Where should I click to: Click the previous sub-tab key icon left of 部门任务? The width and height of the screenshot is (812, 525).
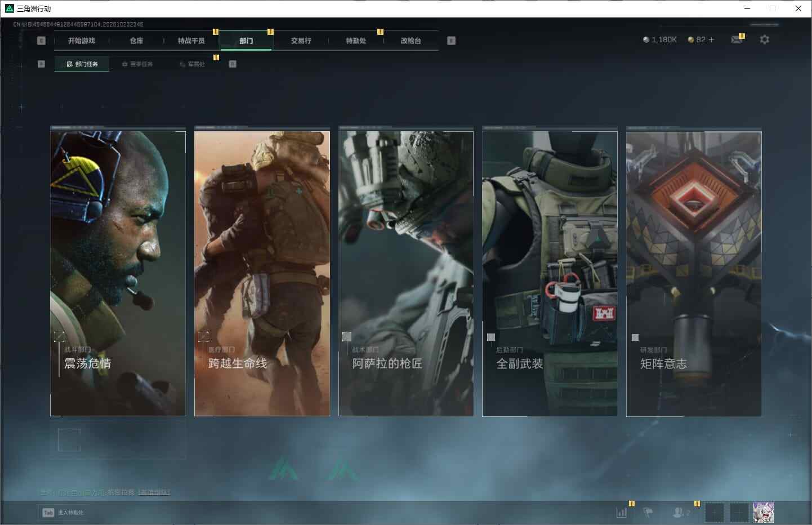tap(41, 64)
